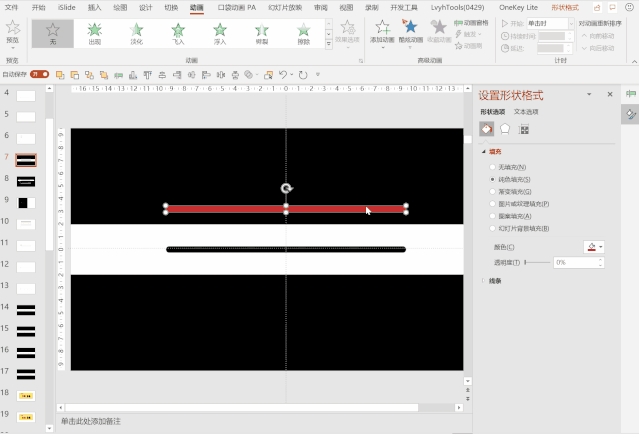Close the Format Shape pane
Image resolution: width=639 pixels, height=434 pixels.
(x=610, y=95)
